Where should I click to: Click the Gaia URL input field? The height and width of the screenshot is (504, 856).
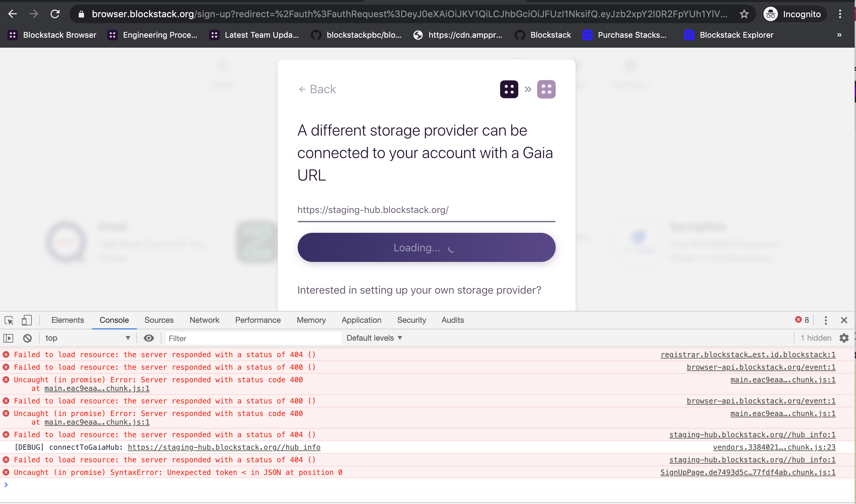coord(426,210)
